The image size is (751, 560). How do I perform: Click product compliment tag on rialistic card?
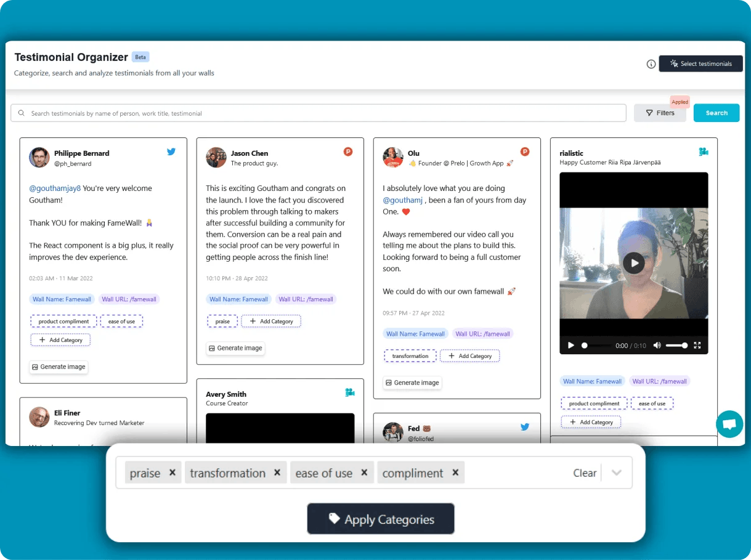tap(594, 404)
